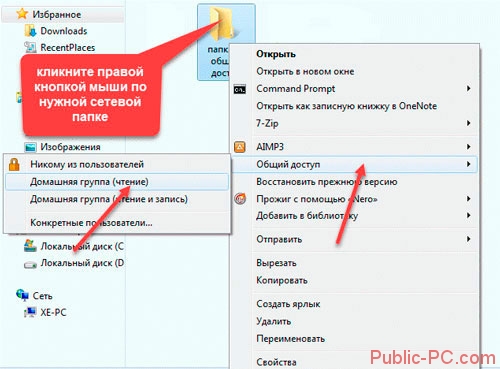Viewport: 500px width, 369px height.
Task: Click the AIMP3 orange icon
Action: point(240,147)
